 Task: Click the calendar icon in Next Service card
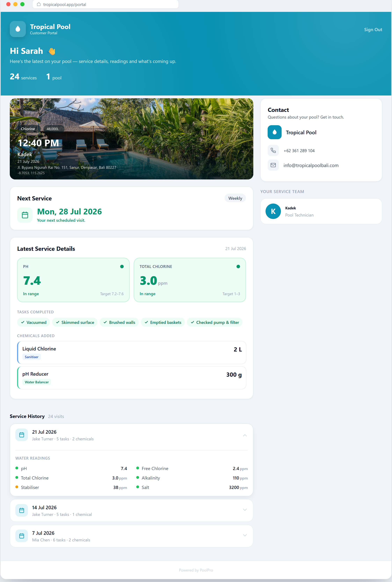pos(25,215)
